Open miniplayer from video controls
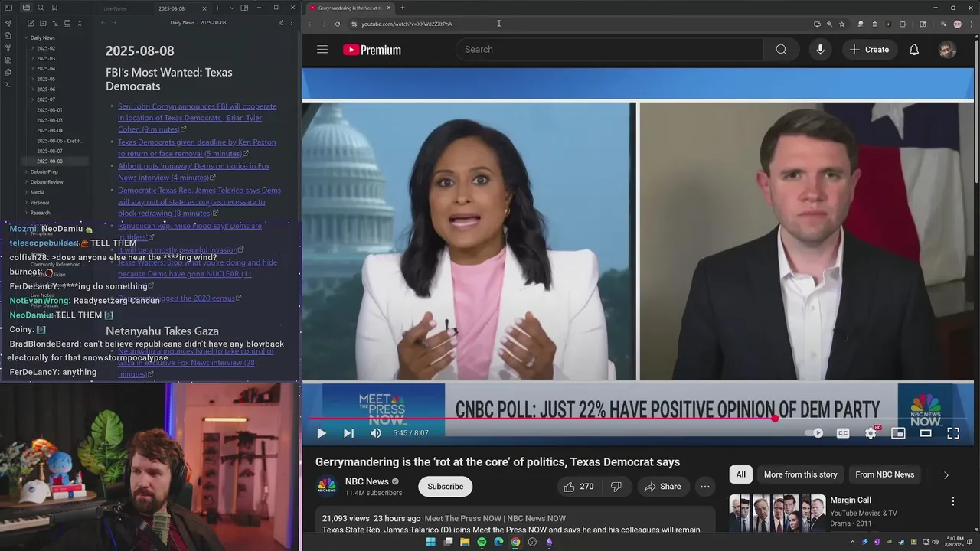The image size is (980, 551). (x=898, y=433)
